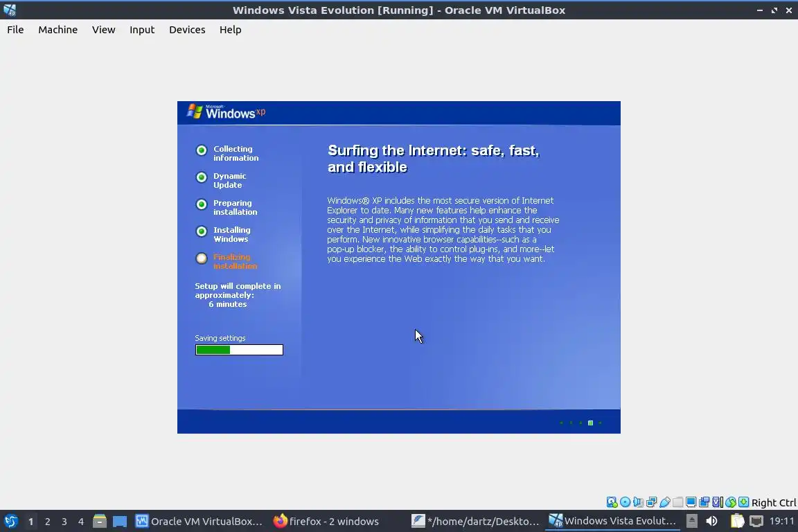This screenshot has height=532, width=798.
Task: Click the Internet Explorer description paragraph
Action: (443, 229)
